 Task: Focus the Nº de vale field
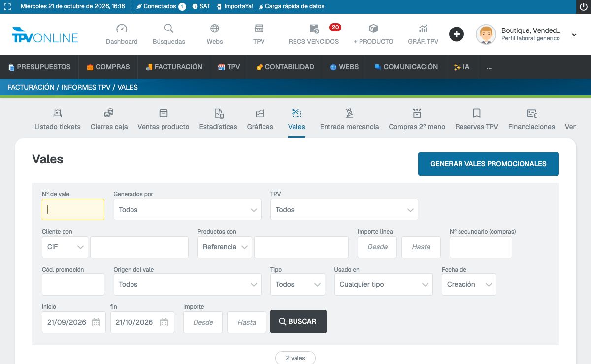point(73,210)
